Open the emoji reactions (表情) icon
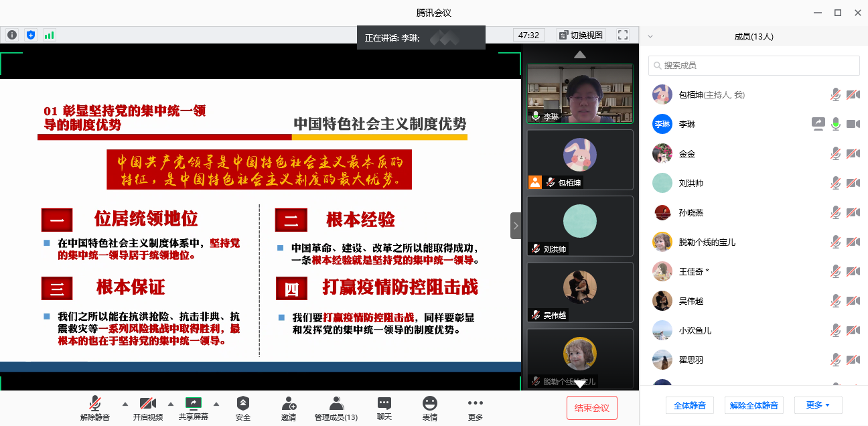Image resolution: width=868 pixels, height=426 pixels. [429, 403]
